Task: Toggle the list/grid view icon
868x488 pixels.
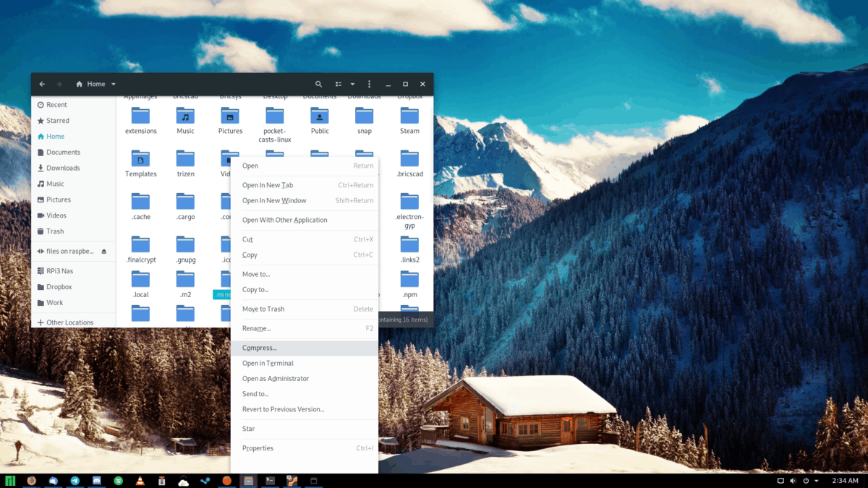Action: (339, 84)
